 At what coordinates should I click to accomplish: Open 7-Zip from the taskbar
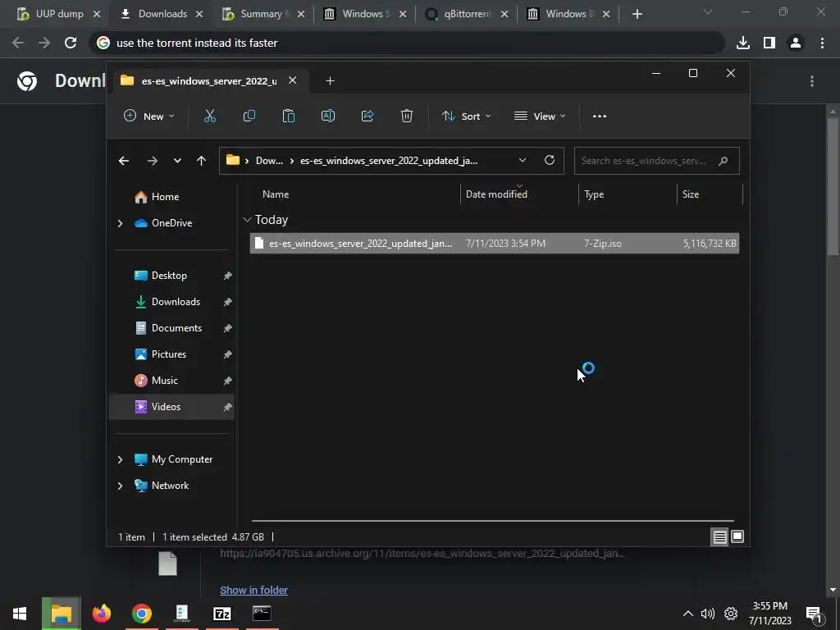click(x=221, y=614)
